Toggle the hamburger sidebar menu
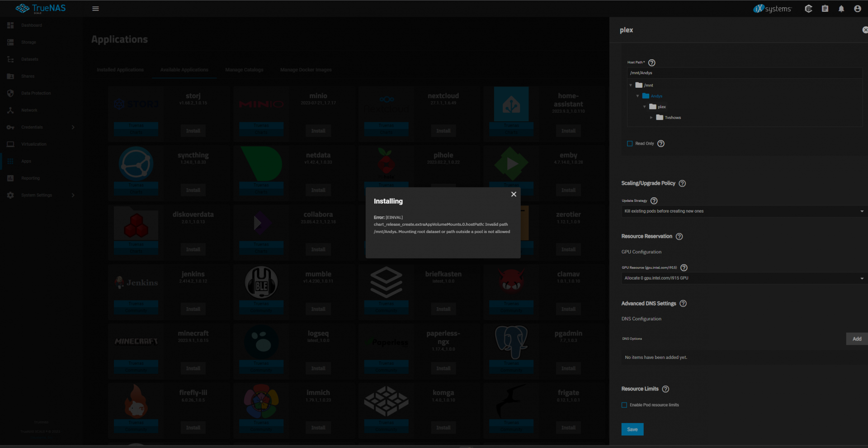The width and height of the screenshot is (868, 448). [x=95, y=9]
